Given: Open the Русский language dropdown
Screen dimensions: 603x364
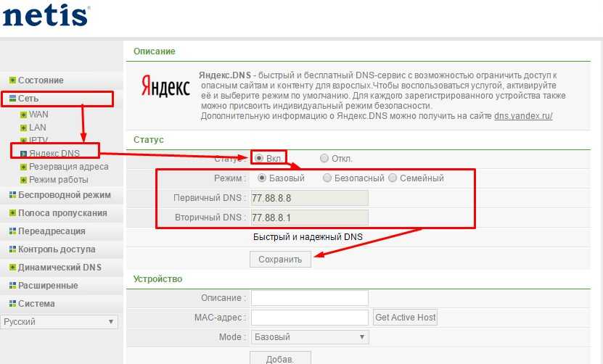Looking at the screenshot, I should [x=59, y=321].
